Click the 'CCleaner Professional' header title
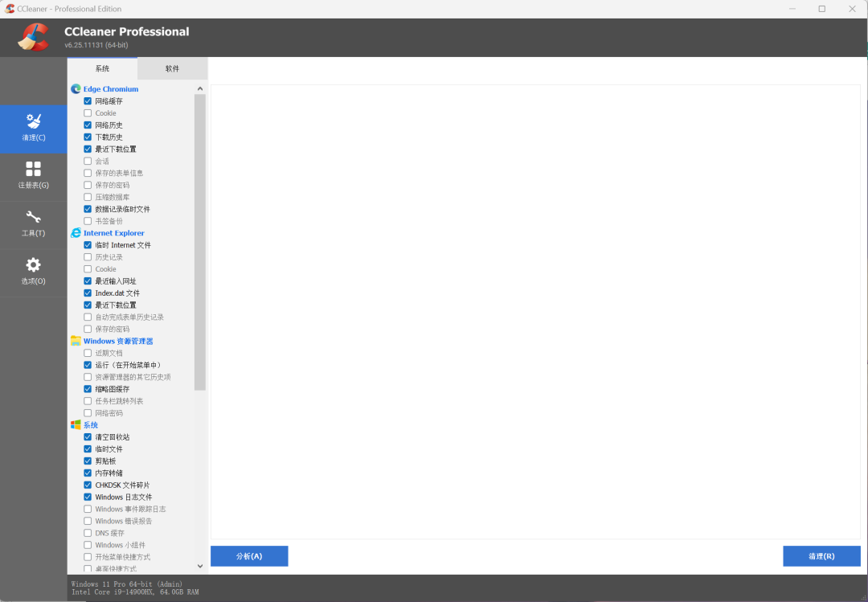 click(127, 31)
